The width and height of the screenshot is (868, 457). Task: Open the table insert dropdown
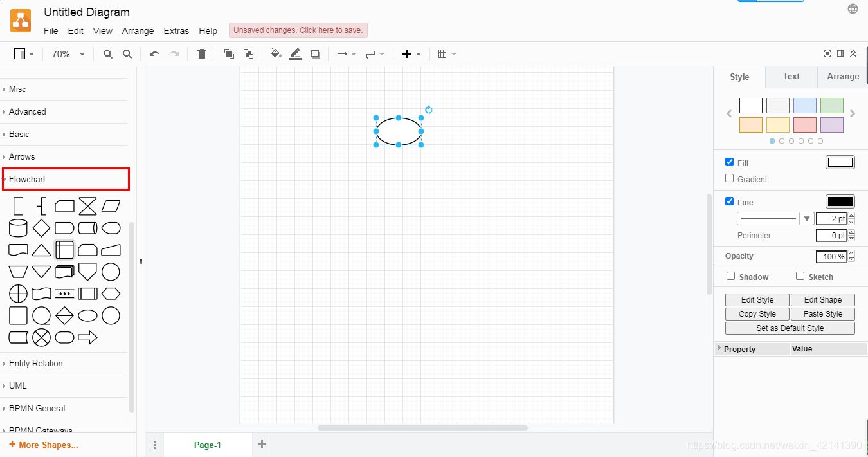(x=447, y=54)
